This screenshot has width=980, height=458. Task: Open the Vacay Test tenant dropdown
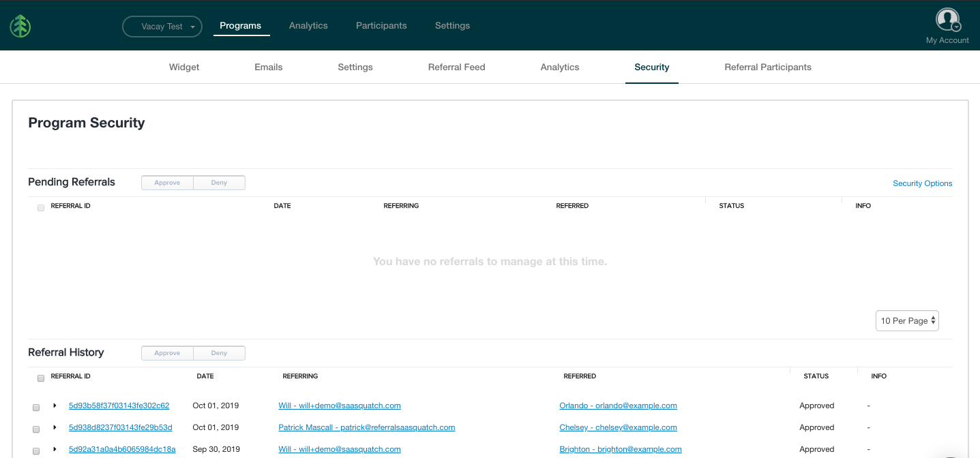[x=162, y=27]
